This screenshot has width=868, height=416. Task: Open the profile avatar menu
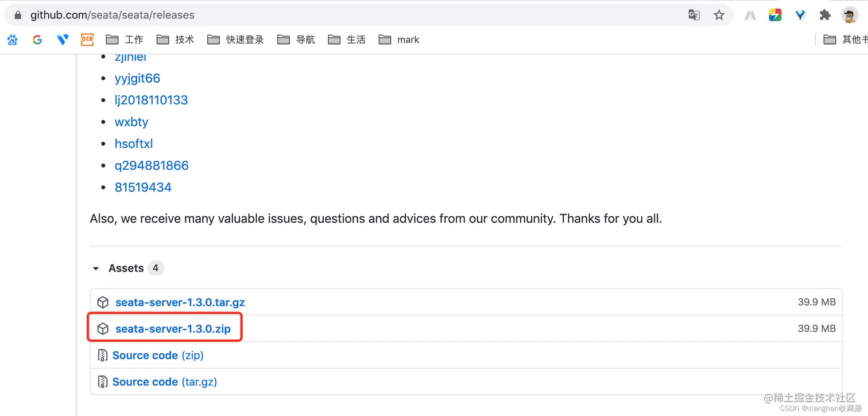tap(850, 15)
